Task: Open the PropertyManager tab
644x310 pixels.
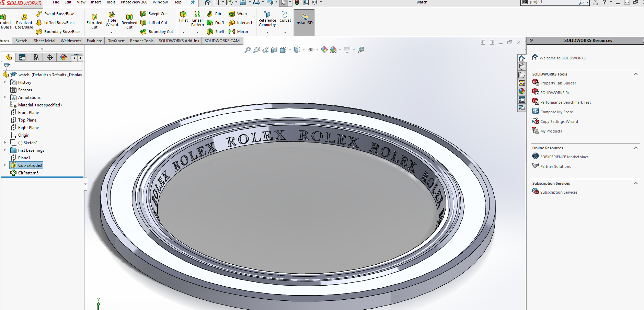Action: (x=22, y=57)
